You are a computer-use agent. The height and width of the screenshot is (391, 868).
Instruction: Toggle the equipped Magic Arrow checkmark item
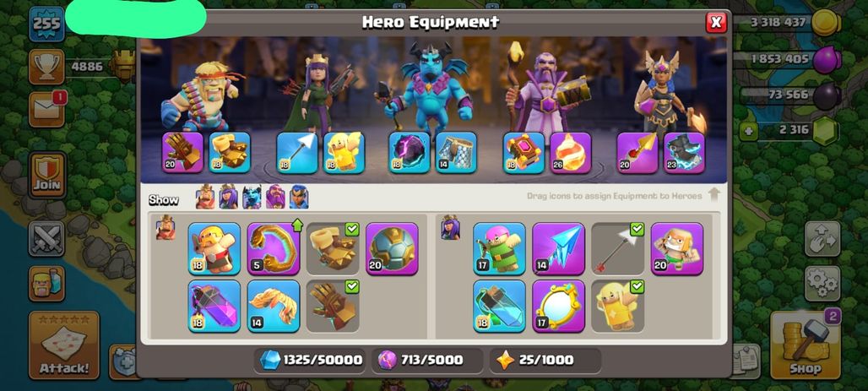click(618, 248)
